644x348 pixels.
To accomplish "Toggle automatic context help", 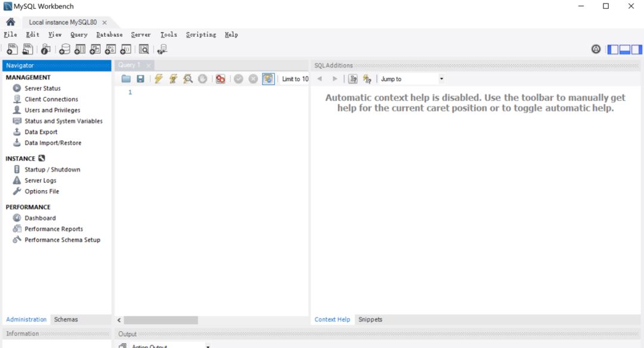I will (x=367, y=79).
